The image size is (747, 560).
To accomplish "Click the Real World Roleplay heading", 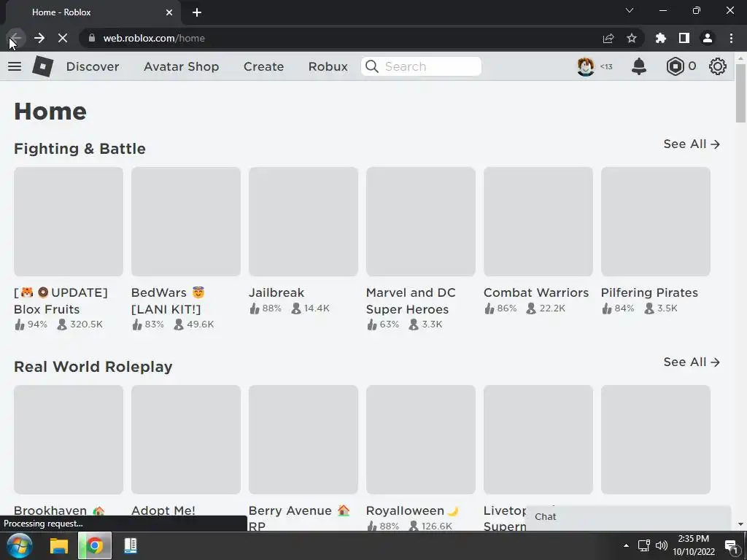I will tap(93, 367).
